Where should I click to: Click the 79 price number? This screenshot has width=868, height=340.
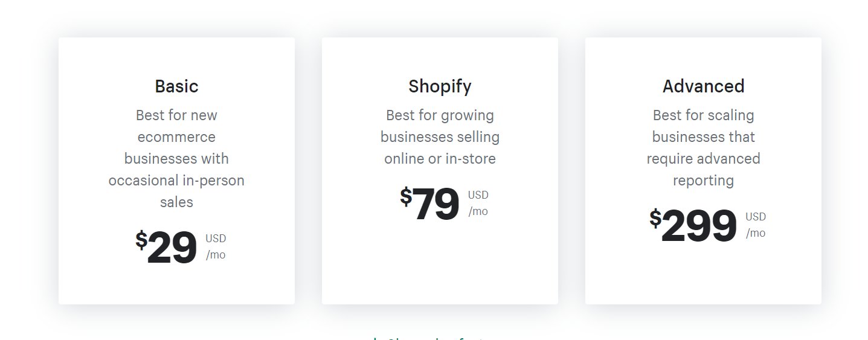coord(436,205)
